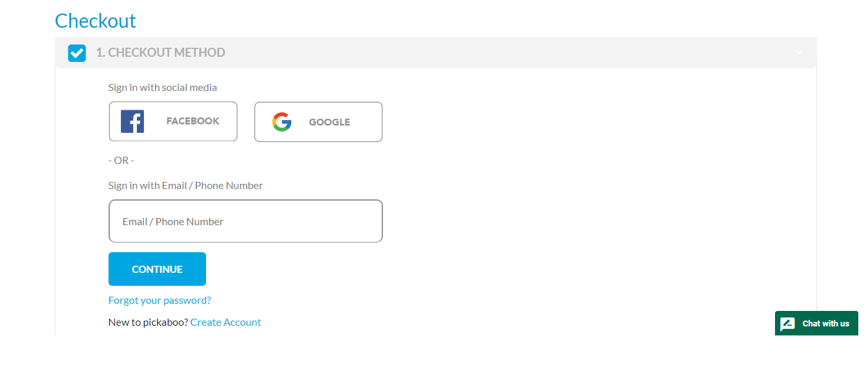The height and width of the screenshot is (378, 868).
Task: Focus the Email / Phone Number field
Action: 245,221
